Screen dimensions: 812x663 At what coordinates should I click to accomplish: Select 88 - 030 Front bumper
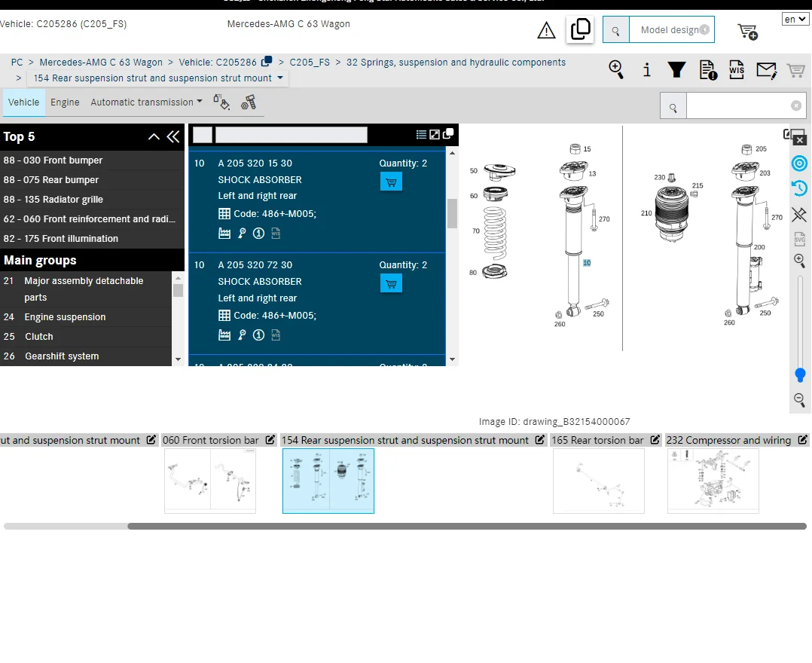[x=92, y=160]
